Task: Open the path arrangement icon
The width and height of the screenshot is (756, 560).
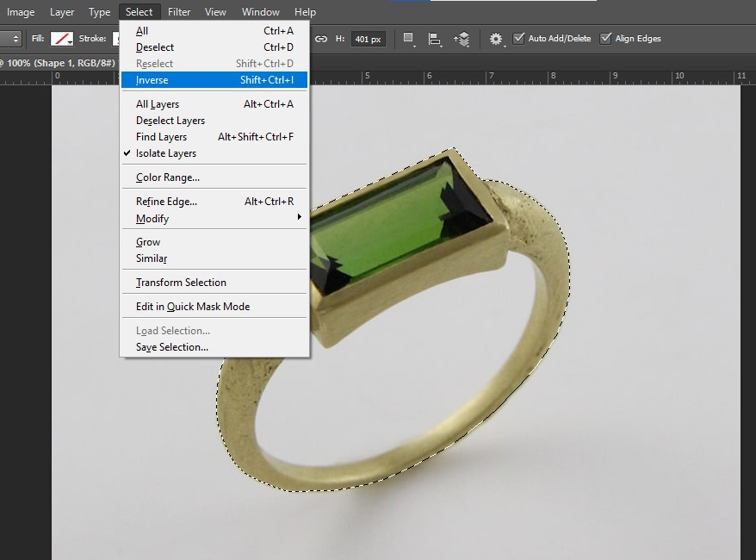Action: [462, 39]
